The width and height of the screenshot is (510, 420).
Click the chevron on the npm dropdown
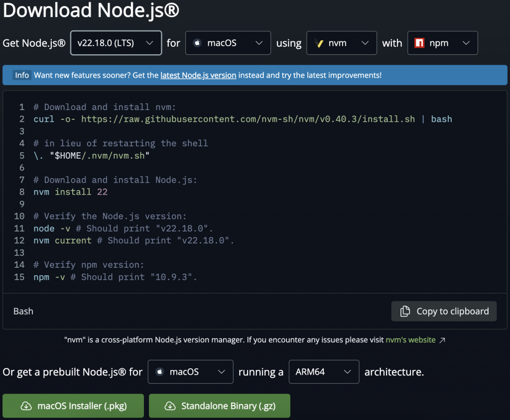point(466,43)
